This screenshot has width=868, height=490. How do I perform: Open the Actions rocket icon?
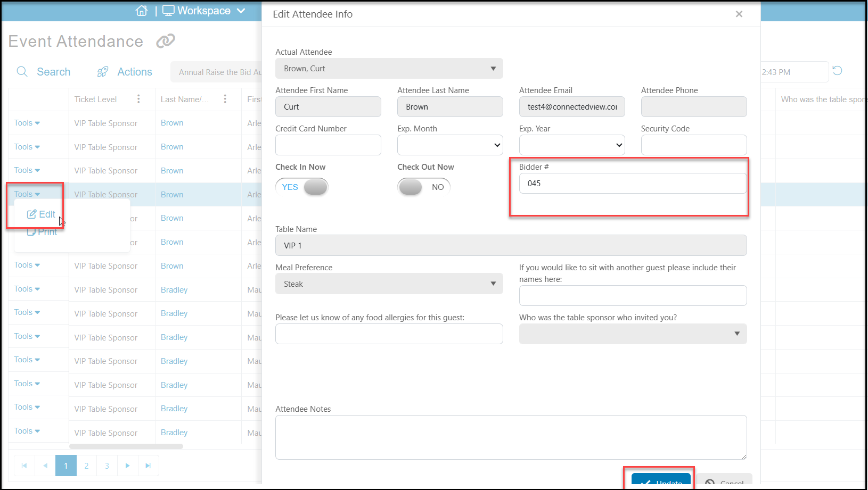(x=103, y=72)
